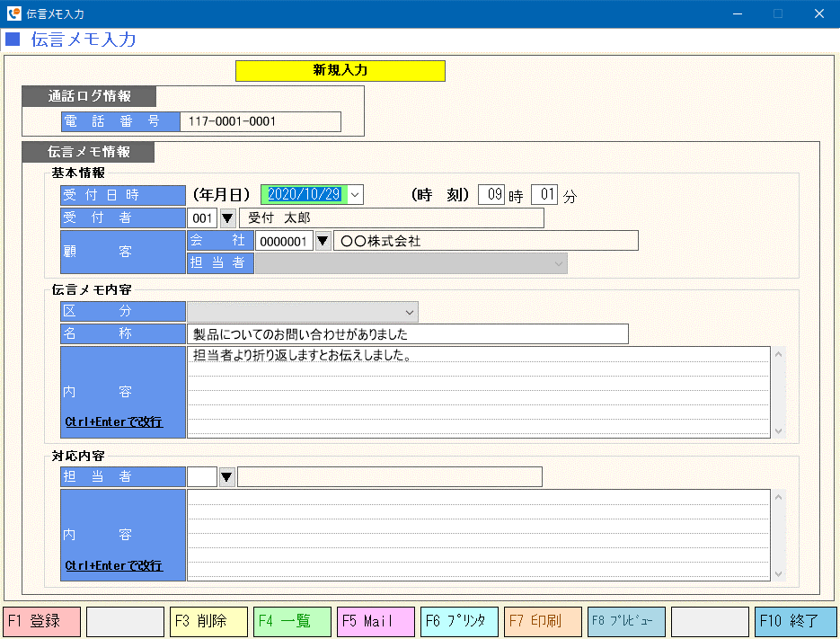840x639 pixels.
Task: Minimize the 伝言メモ入力 window
Action: coord(738,13)
